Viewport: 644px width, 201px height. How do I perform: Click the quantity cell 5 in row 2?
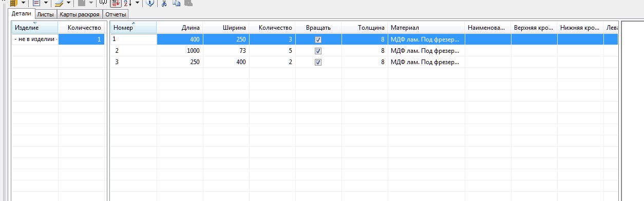click(x=272, y=51)
